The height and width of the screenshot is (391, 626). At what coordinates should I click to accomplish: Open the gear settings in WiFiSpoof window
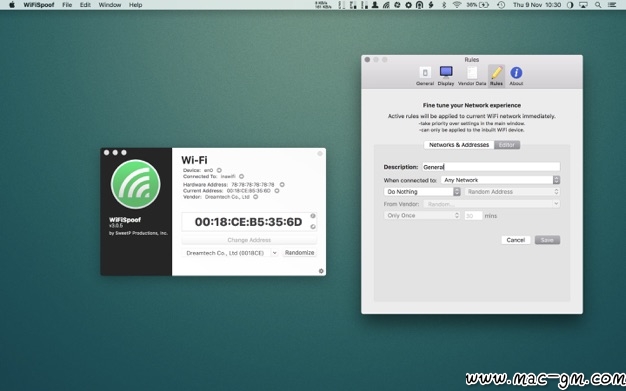tap(321, 271)
